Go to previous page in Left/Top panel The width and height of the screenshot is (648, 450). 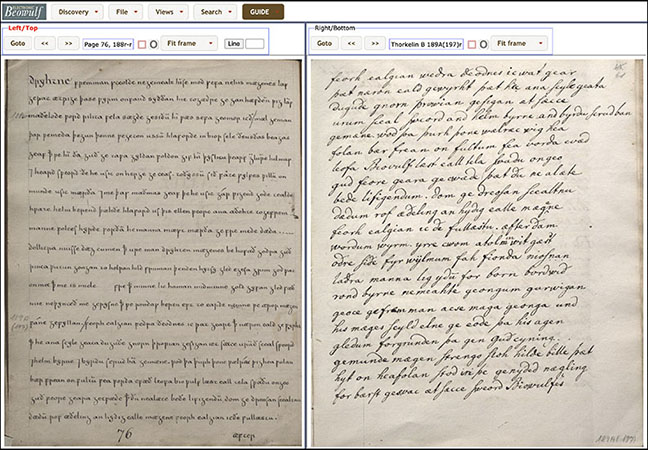click(45, 43)
